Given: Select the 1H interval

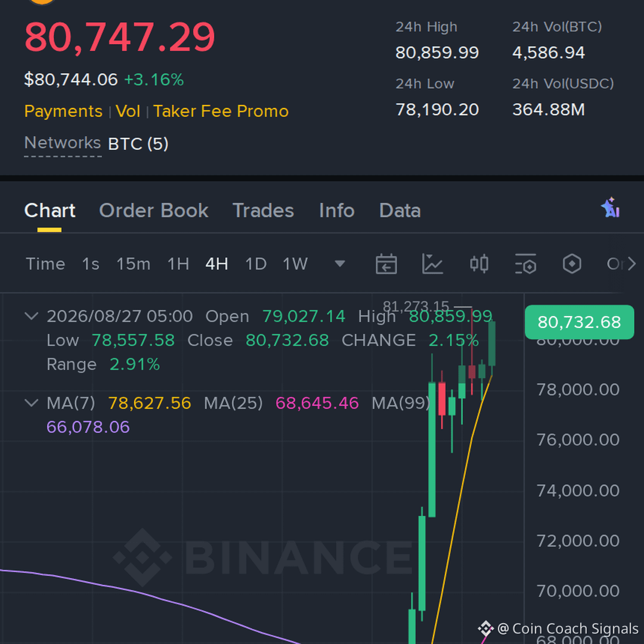Looking at the screenshot, I should click(x=178, y=264).
